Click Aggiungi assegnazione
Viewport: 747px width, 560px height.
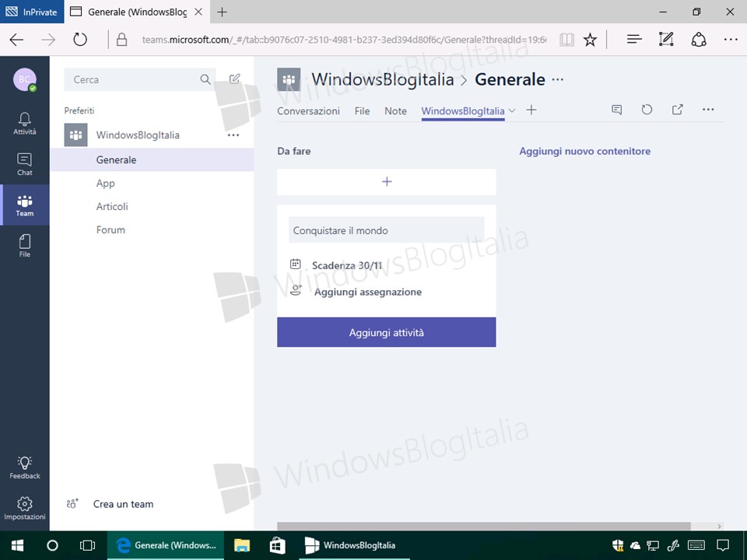click(368, 292)
